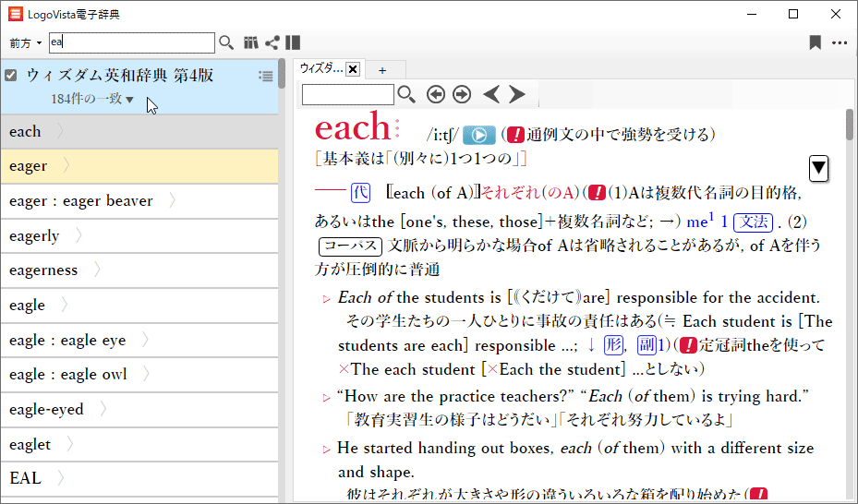The image size is (858, 504).
Task: Expand the chevron next to eaglet
Action: pos(69,444)
